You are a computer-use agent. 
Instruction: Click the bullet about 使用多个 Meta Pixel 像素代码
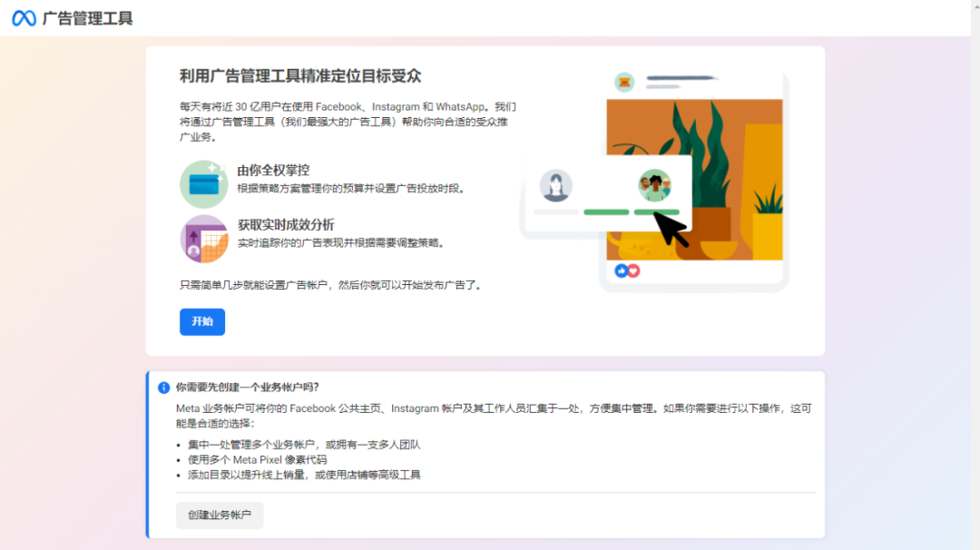tap(257, 460)
